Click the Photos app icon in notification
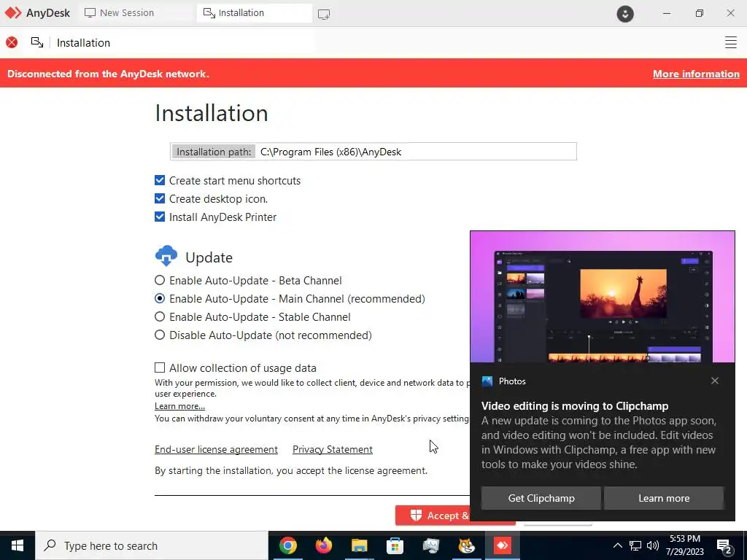Image resolution: width=747 pixels, height=560 pixels. pyautogui.click(x=487, y=381)
